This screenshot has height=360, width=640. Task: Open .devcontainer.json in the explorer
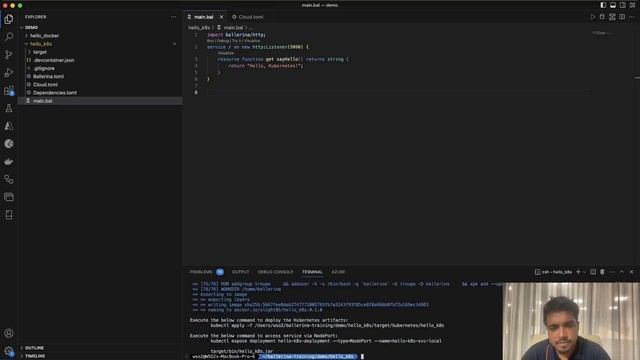(53, 60)
